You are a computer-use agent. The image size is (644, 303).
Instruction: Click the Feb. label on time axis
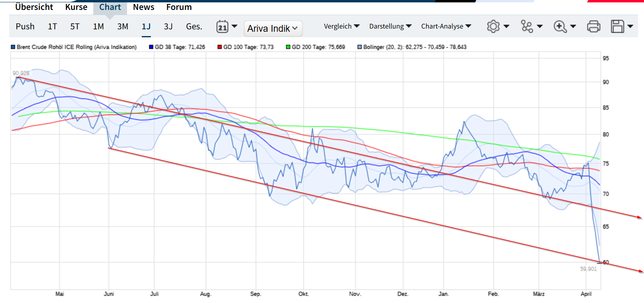point(494,294)
